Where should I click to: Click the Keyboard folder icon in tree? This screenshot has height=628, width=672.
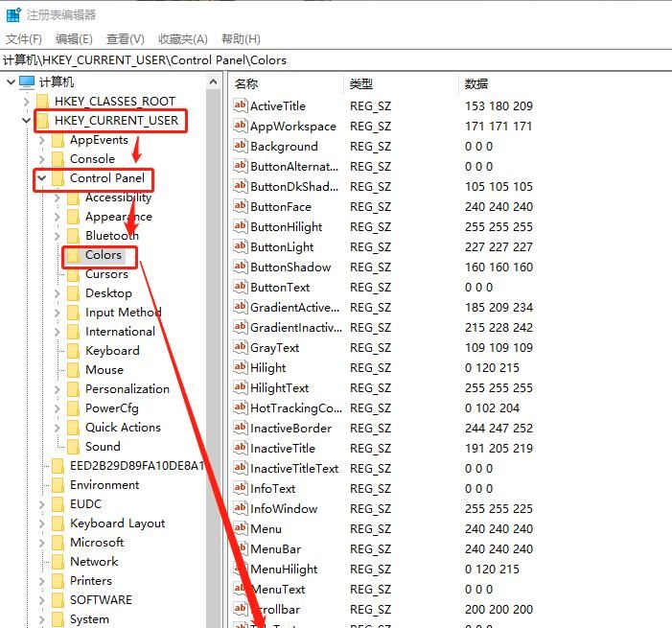tap(73, 351)
